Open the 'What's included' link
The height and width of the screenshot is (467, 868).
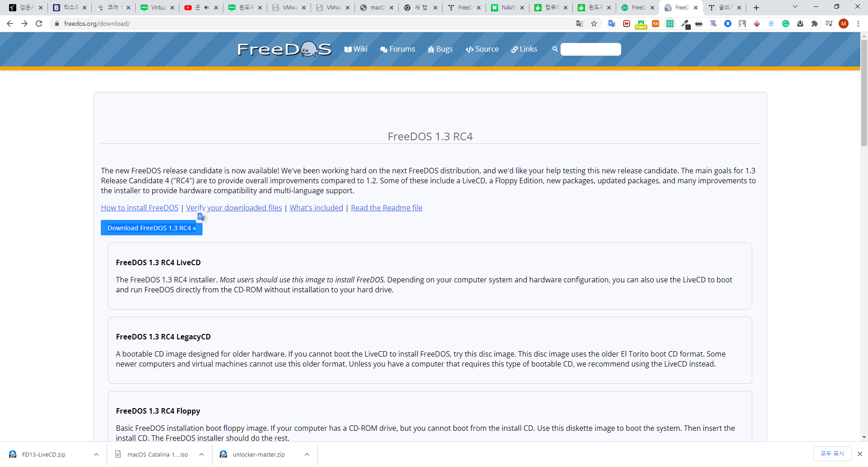point(316,208)
